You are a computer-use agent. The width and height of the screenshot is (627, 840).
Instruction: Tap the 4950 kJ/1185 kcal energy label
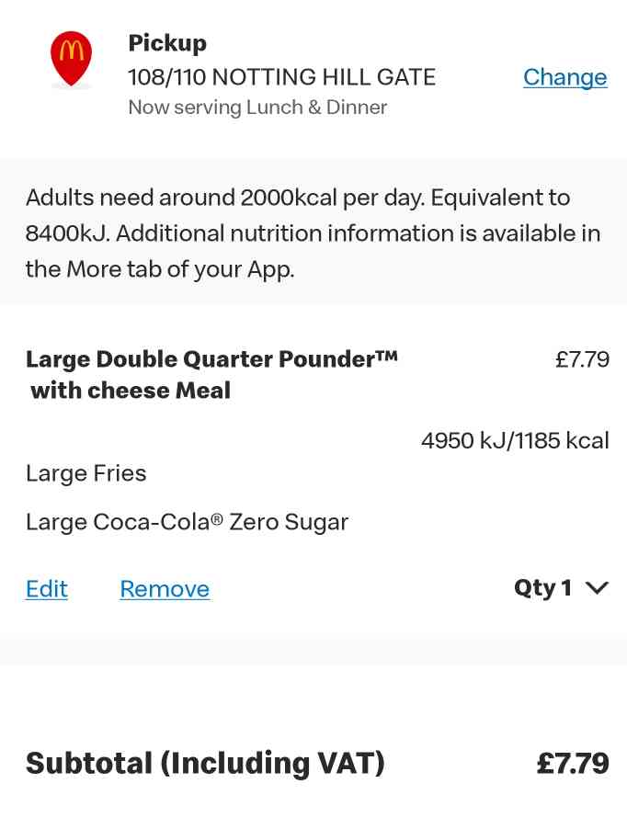[515, 441]
